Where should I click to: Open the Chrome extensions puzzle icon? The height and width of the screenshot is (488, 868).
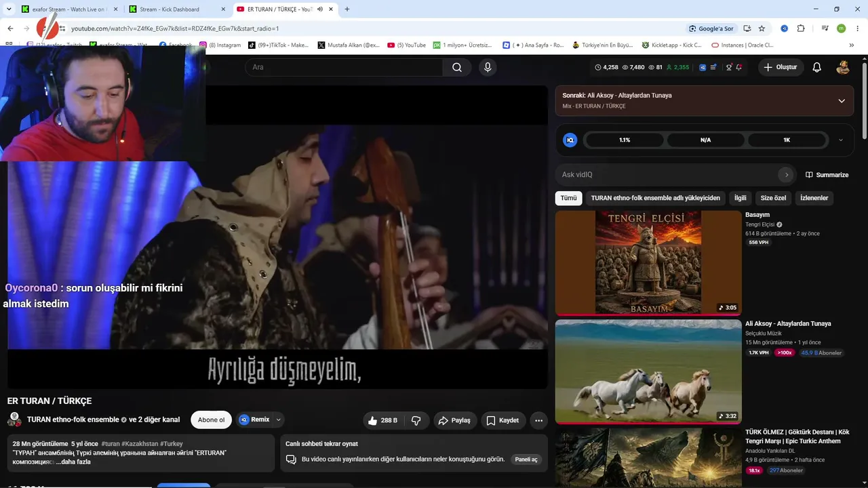coord(801,28)
